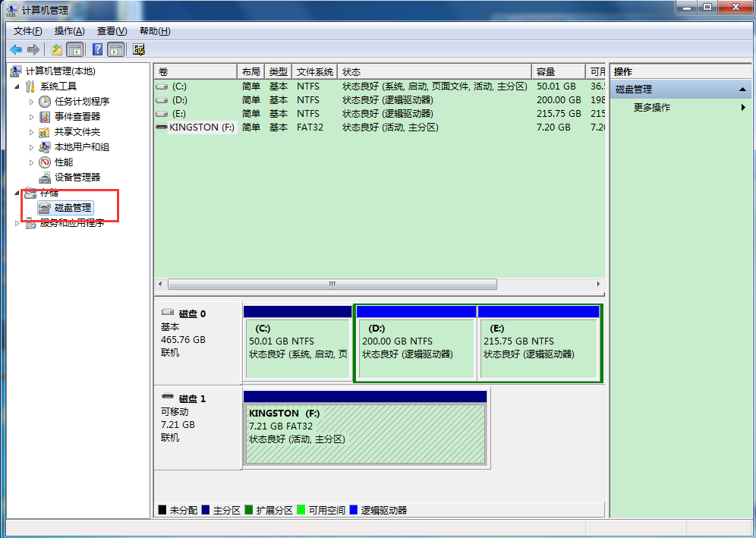This screenshot has height=538, width=756.
Task: Click the disk settings toolbar icon
Action: pyautogui.click(x=139, y=49)
